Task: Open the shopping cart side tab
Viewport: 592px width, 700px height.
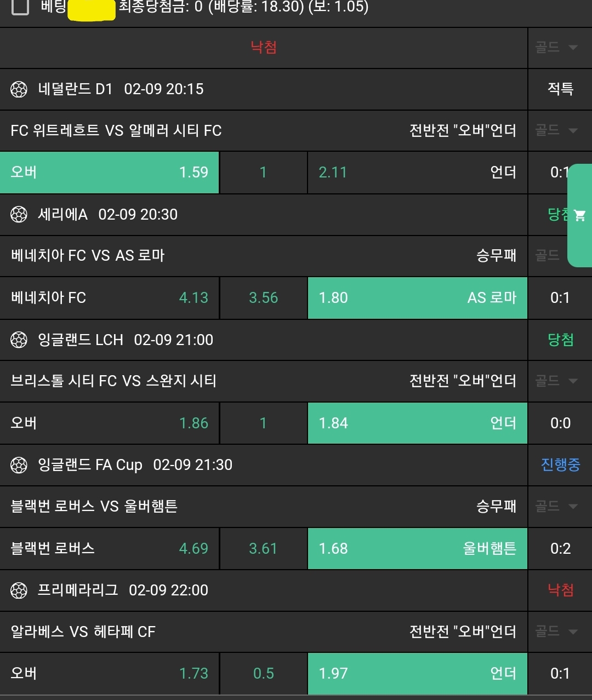Action: (x=580, y=215)
